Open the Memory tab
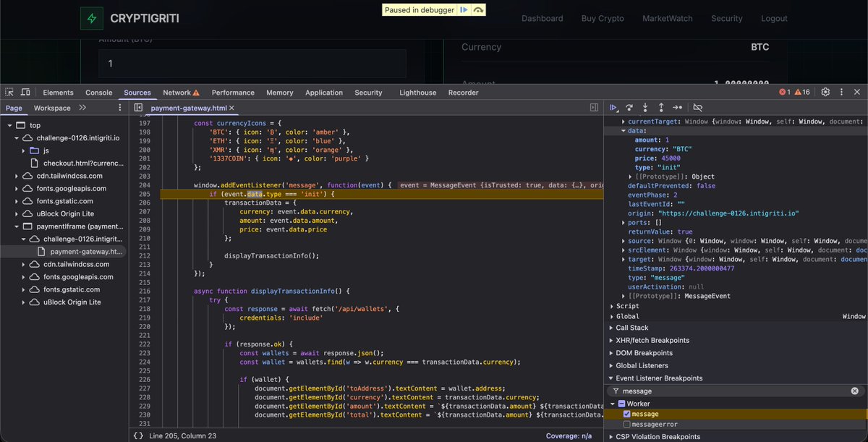Image resolution: width=868 pixels, height=442 pixels. click(x=280, y=93)
